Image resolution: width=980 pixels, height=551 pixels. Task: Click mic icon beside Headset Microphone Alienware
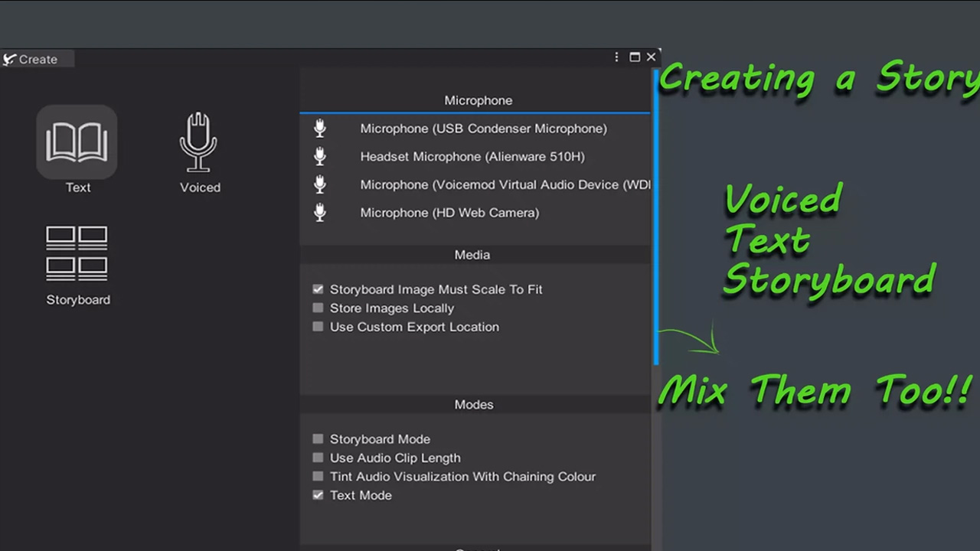(x=320, y=157)
